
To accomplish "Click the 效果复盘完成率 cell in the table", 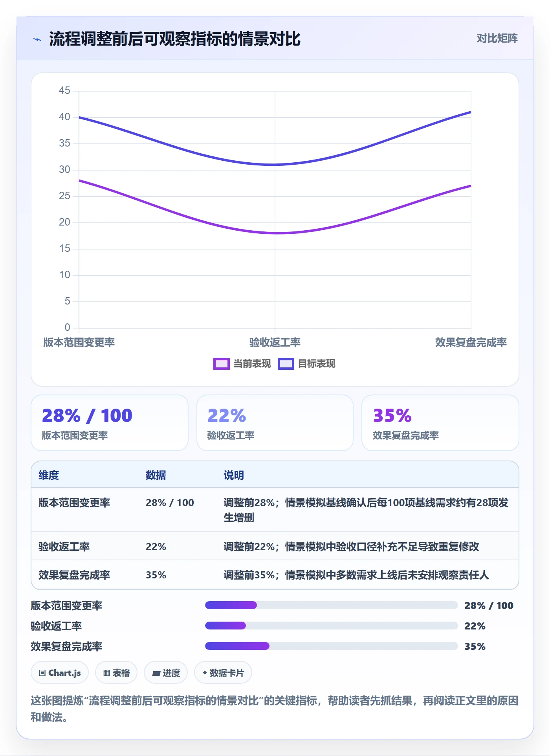I will (x=74, y=575).
